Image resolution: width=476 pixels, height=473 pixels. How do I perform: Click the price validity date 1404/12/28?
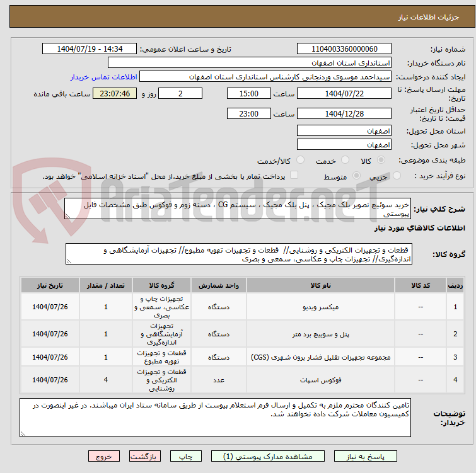click(x=344, y=114)
